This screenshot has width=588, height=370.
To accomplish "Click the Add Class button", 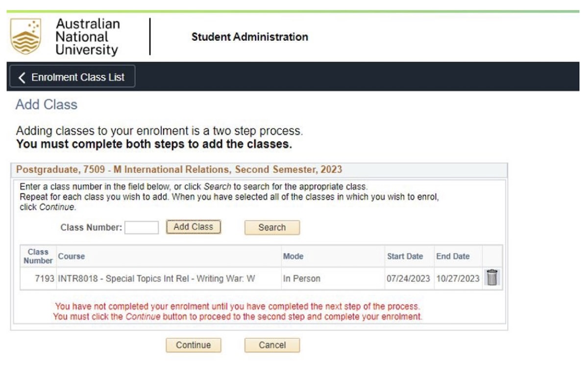I will (x=193, y=227).
